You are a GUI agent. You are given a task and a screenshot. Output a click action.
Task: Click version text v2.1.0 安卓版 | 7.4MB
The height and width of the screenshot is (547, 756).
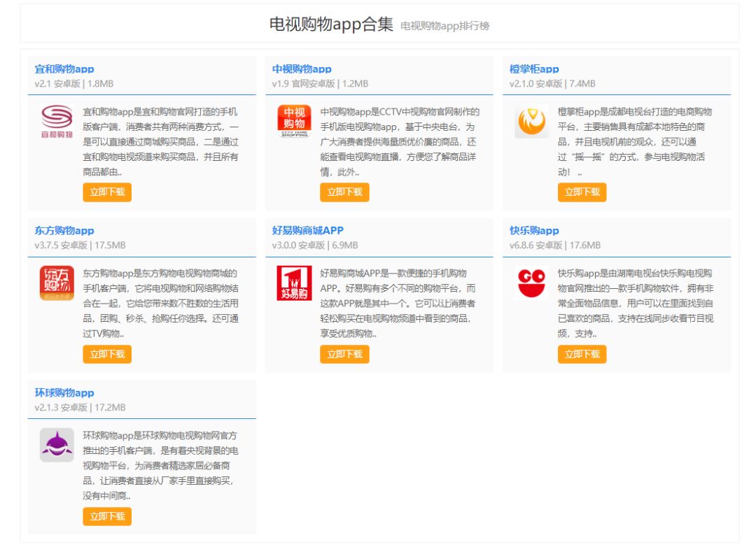click(552, 84)
